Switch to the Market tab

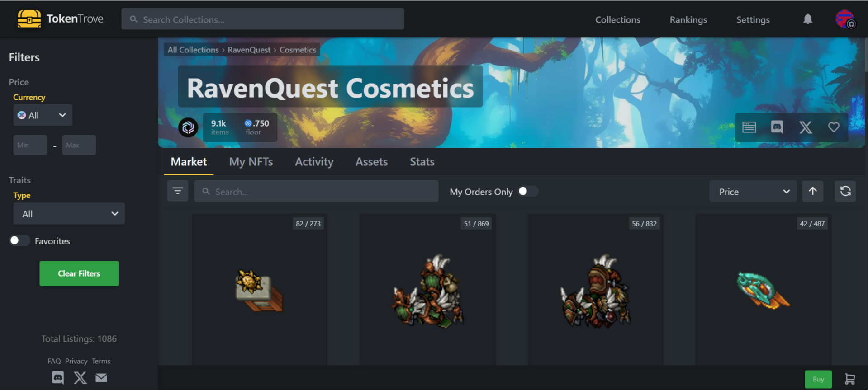point(189,162)
